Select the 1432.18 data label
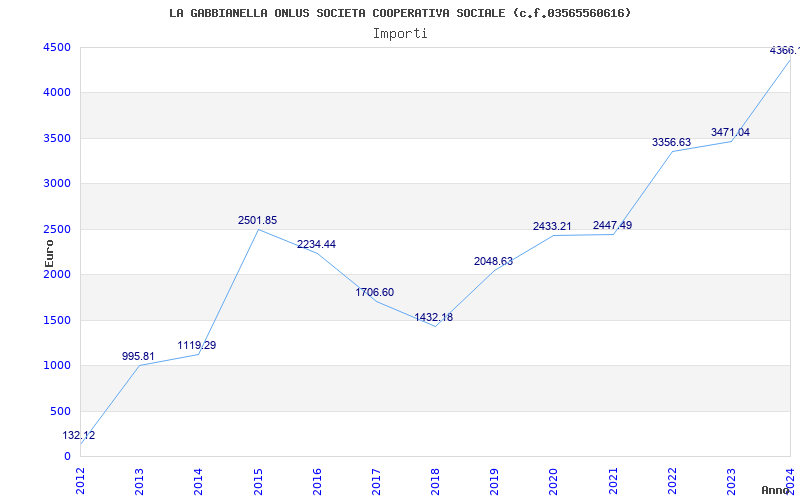The image size is (800, 500). (x=434, y=317)
